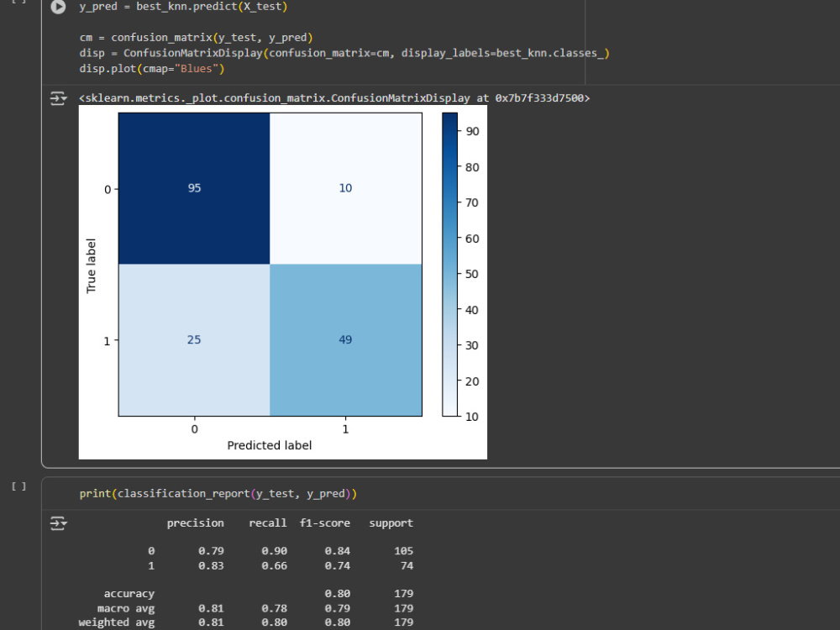Click the play button on the first cell
The height and width of the screenshot is (630, 840).
(x=56, y=8)
